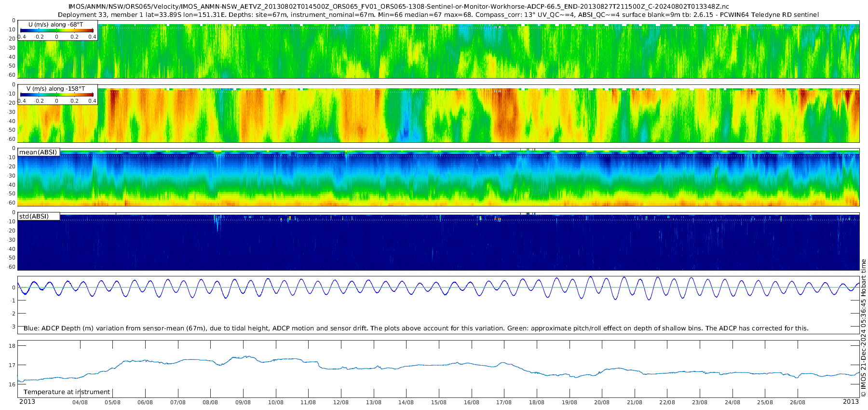Click the 04/08 date tick label

point(80,402)
